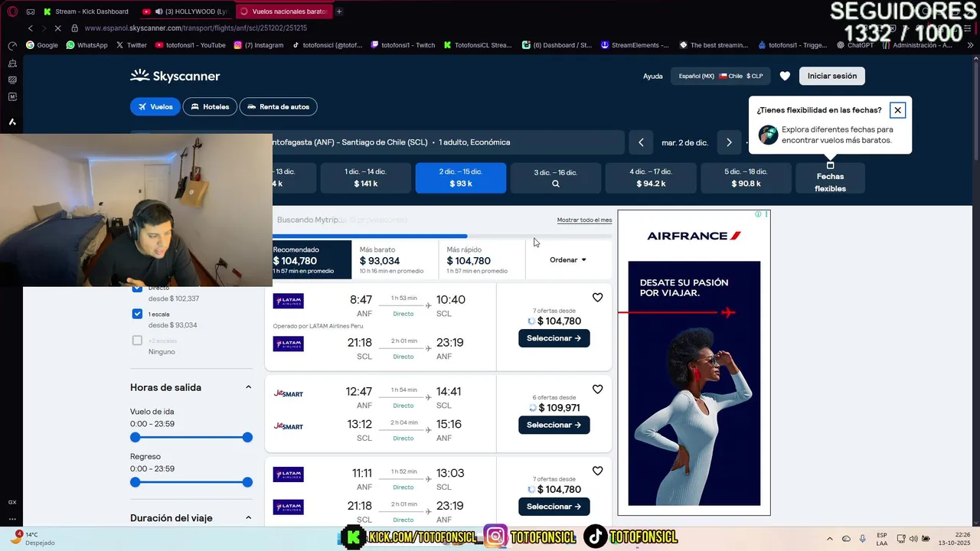Screen dimensions: 980x551
Task: Stop loading the page with the X button
Action: (58, 28)
